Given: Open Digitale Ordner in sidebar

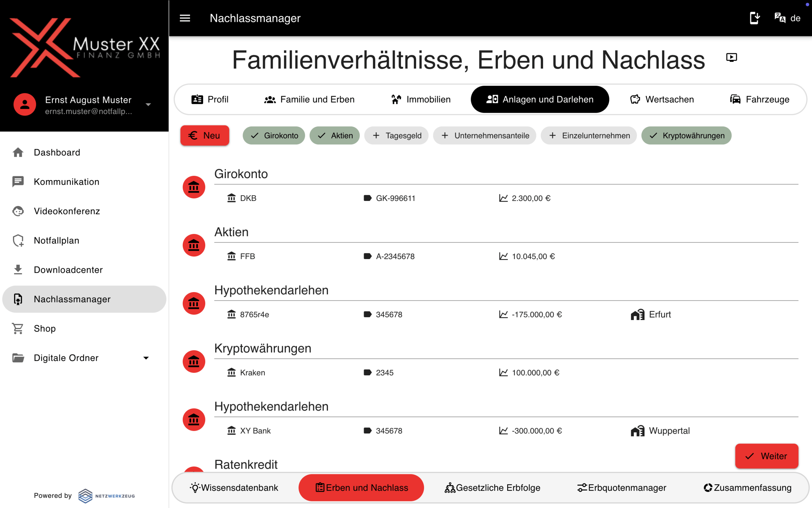Looking at the screenshot, I should (x=84, y=358).
